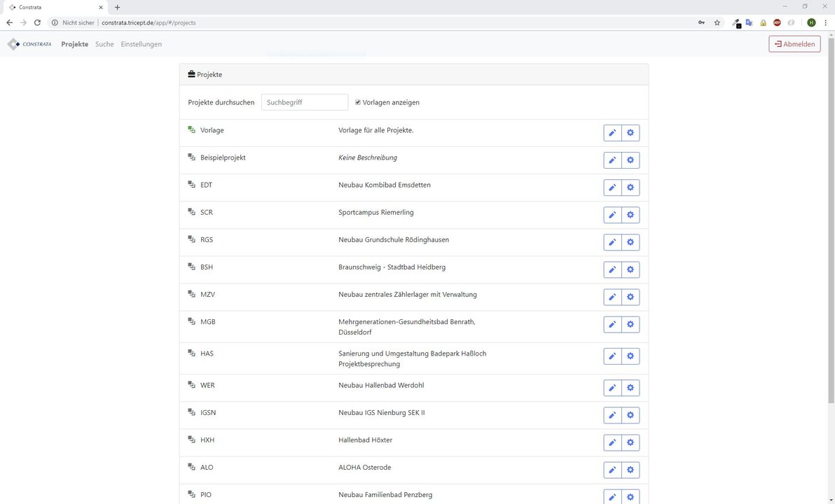This screenshot has height=504, width=835.
Task: Edit the BSH project entry
Action: [x=612, y=269]
